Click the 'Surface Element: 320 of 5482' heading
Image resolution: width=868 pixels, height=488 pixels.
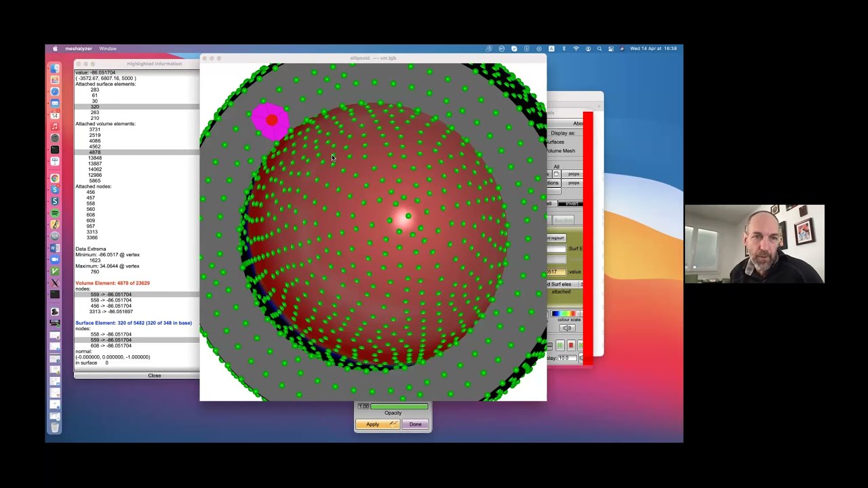pyautogui.click(x=134, y=323)
